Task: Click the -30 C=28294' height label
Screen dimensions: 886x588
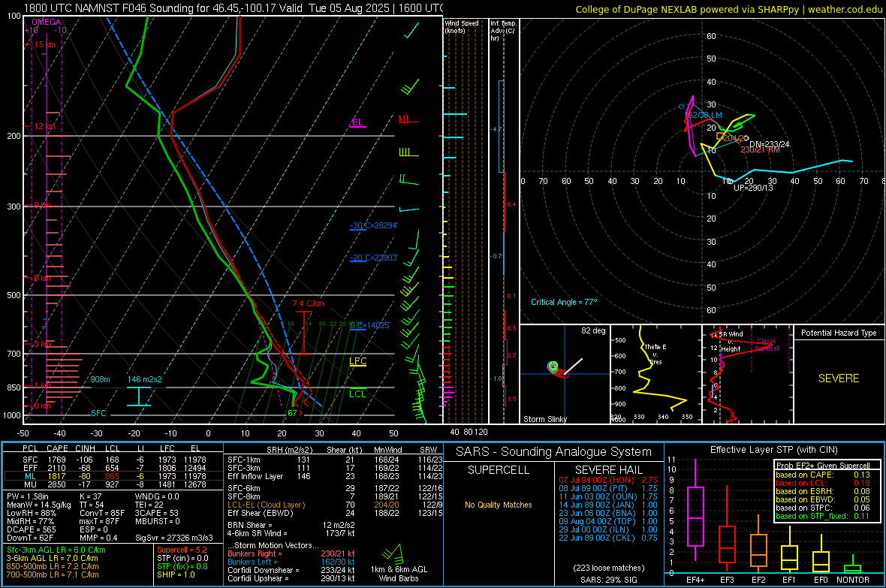Action: pos(373,225)
